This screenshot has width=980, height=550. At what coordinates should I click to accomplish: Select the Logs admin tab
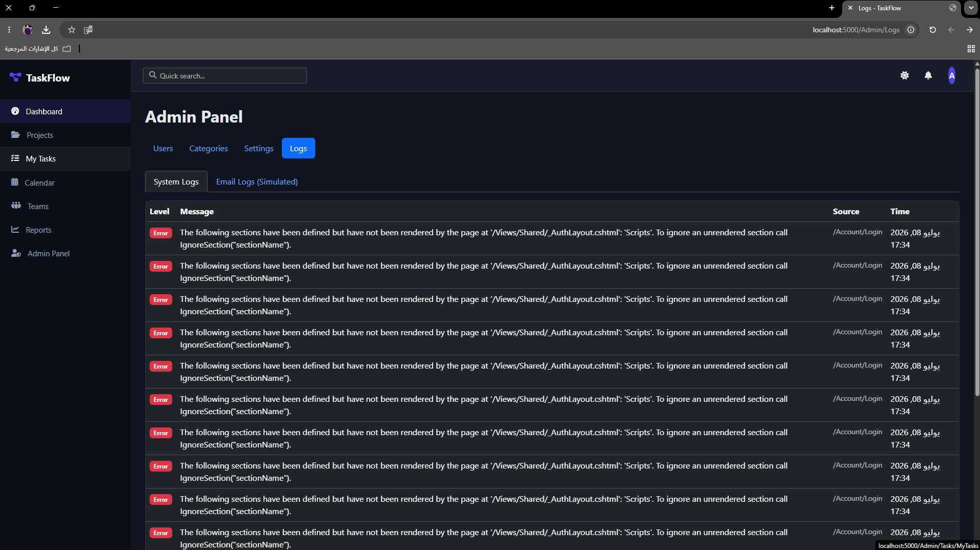[298, 148]
